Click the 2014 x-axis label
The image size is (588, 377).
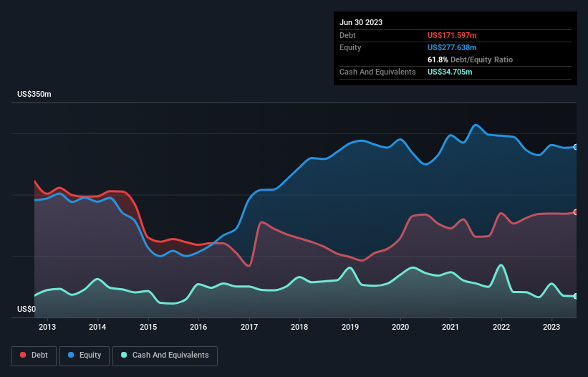pyautogui.click(x=97, y=327)
